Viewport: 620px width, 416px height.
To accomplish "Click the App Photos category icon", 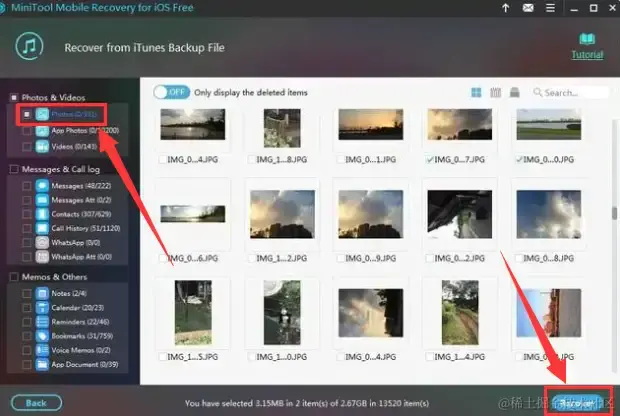I will point(42,130).
